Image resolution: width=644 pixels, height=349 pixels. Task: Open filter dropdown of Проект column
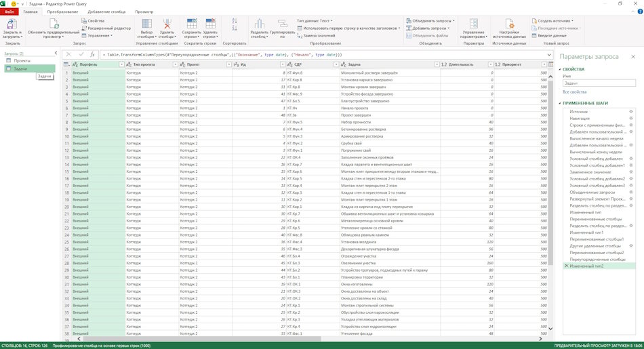(229, 64)
